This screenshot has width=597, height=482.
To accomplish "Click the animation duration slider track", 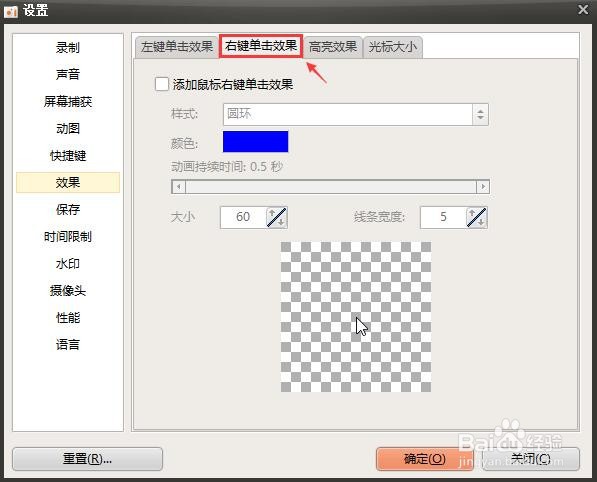I will coord(331,187).
